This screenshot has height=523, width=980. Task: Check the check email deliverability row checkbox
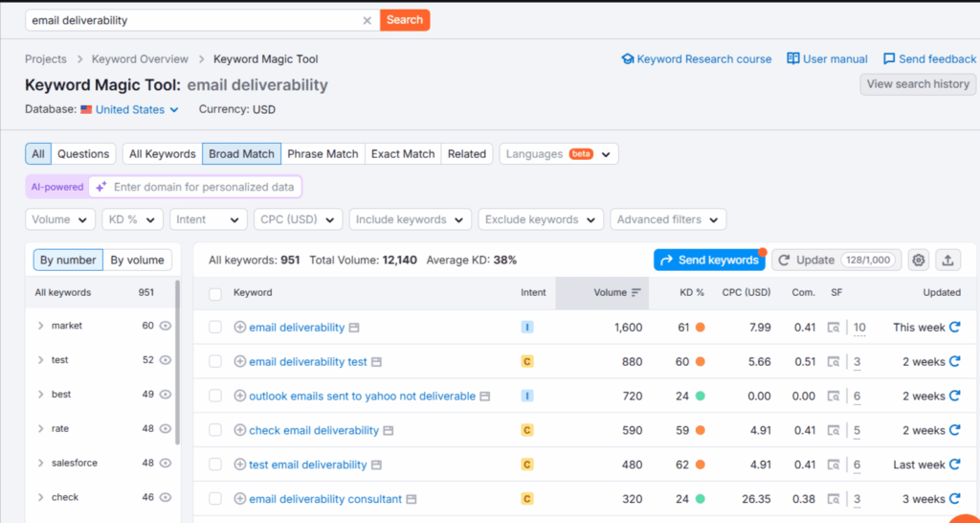[215, 430]
